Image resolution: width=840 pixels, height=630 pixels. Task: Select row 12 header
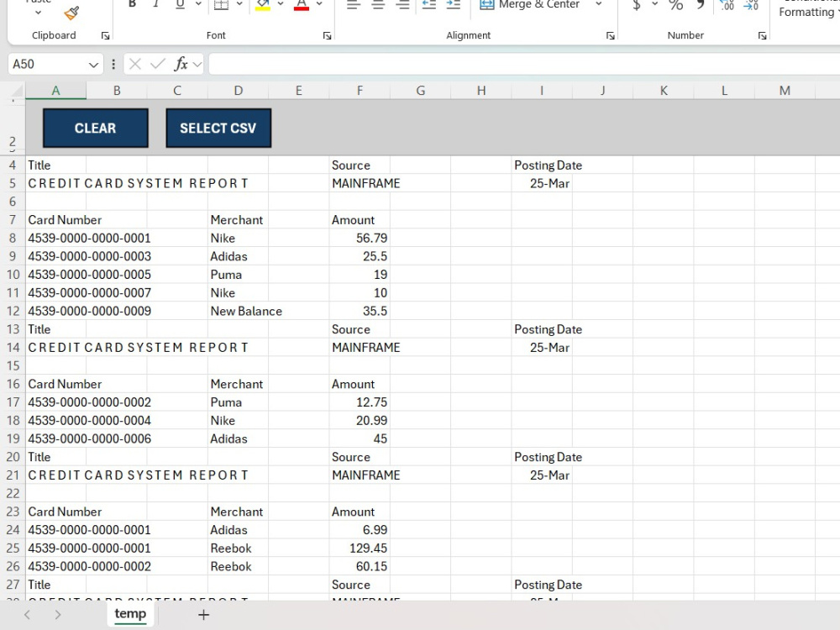tap(13, 312)
